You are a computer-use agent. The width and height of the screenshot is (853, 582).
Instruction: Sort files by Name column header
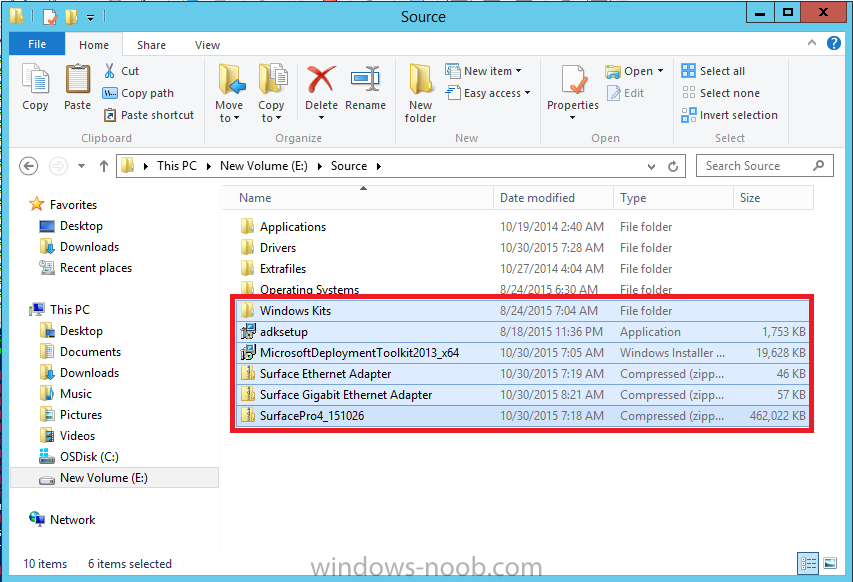click(x=357, y=197)
